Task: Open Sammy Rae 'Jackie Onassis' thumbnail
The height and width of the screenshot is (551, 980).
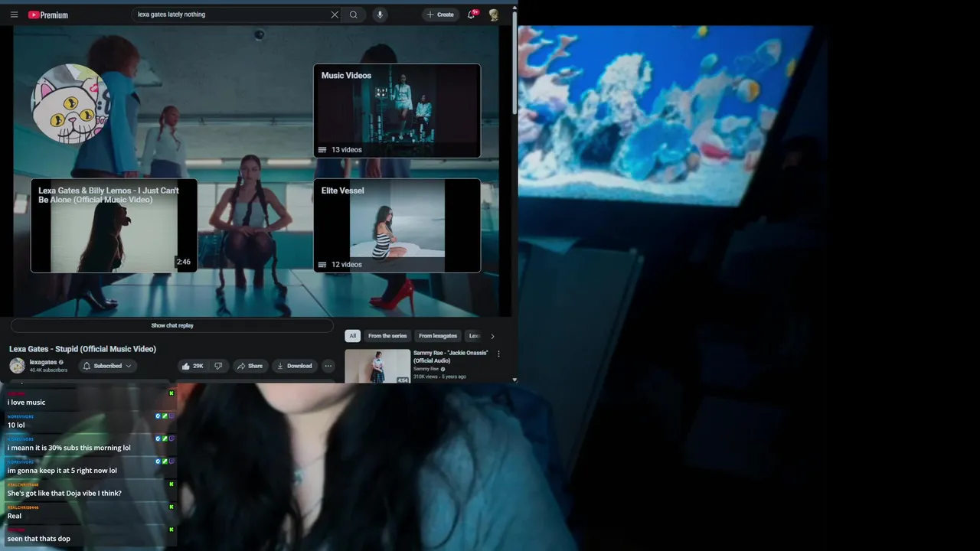Action: (377, 366)
